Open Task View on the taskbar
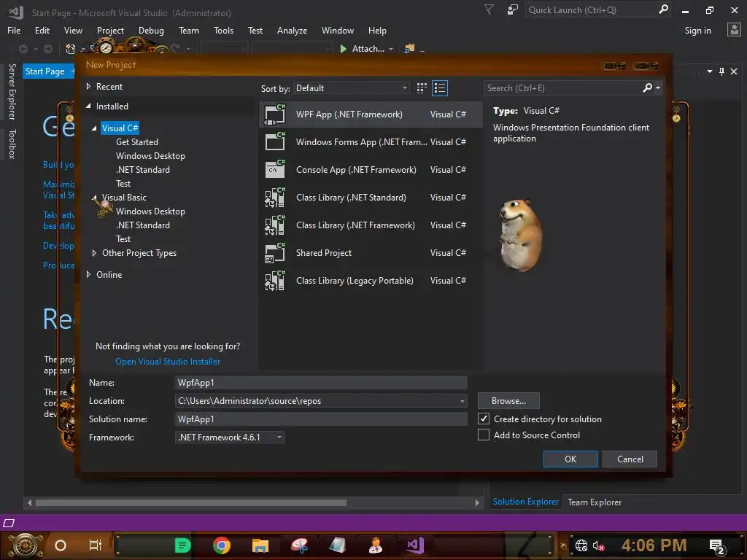This screenshot has height=560, width=747. pyautogui.click(x=96, y=545)
